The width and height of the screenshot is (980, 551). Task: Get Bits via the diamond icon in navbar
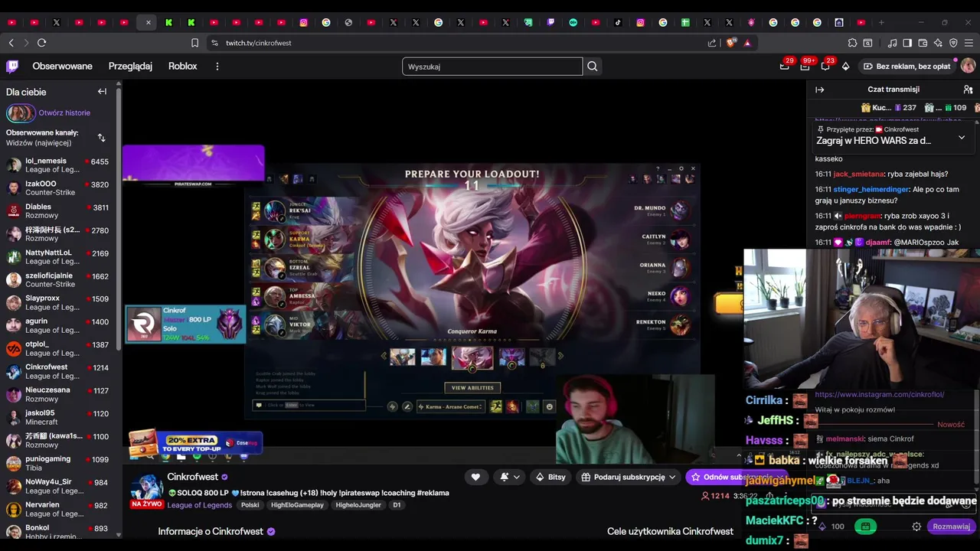845,67
